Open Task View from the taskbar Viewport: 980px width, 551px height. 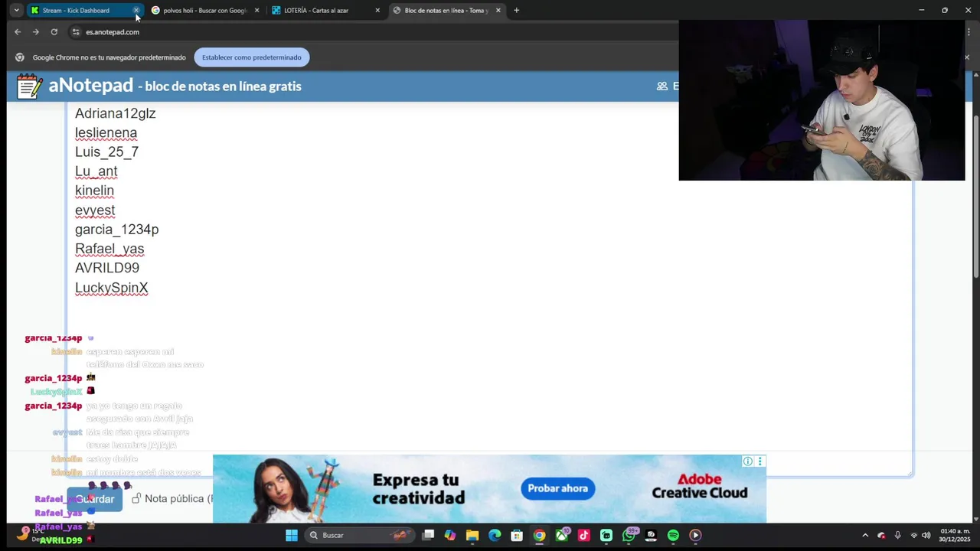tap(428, 536)
